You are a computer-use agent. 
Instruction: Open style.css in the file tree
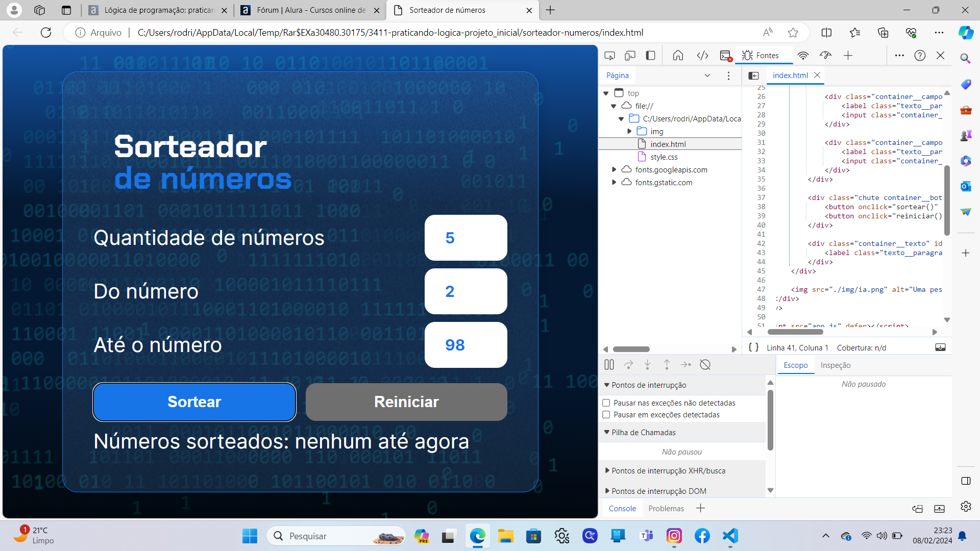[664, 157]
